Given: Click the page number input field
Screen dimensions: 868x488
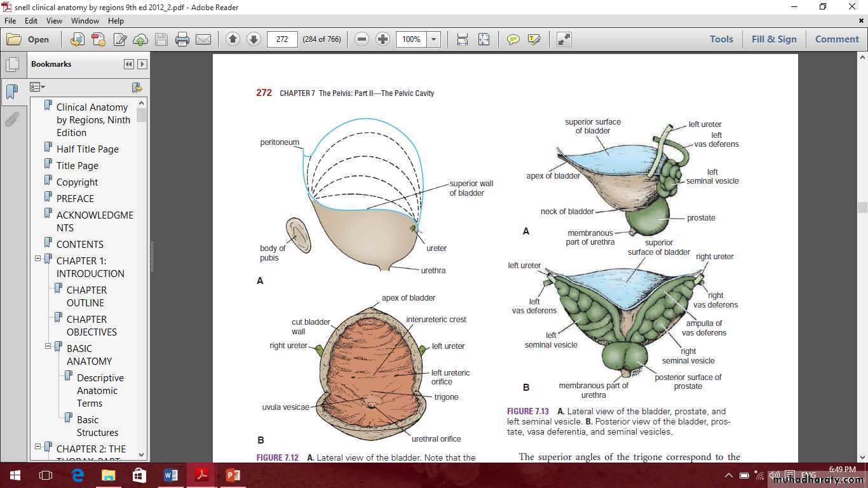Looking at the screenshot, I should point(282,39).
